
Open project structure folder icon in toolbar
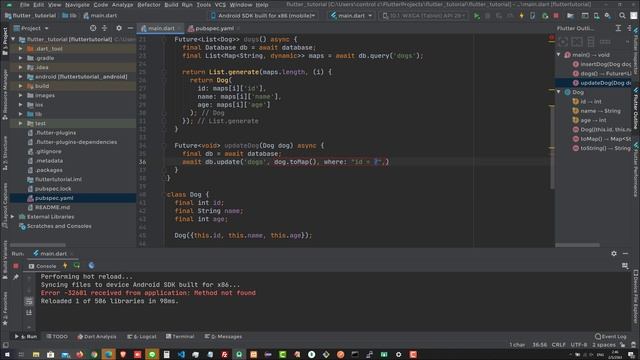click(570, 16)
